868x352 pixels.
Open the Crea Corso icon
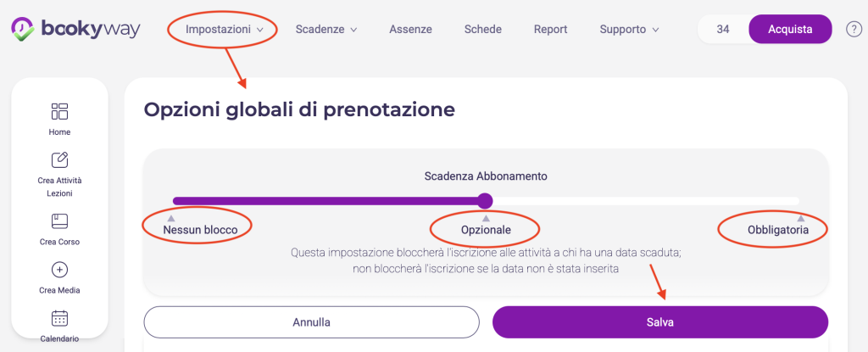coord(59,221)
